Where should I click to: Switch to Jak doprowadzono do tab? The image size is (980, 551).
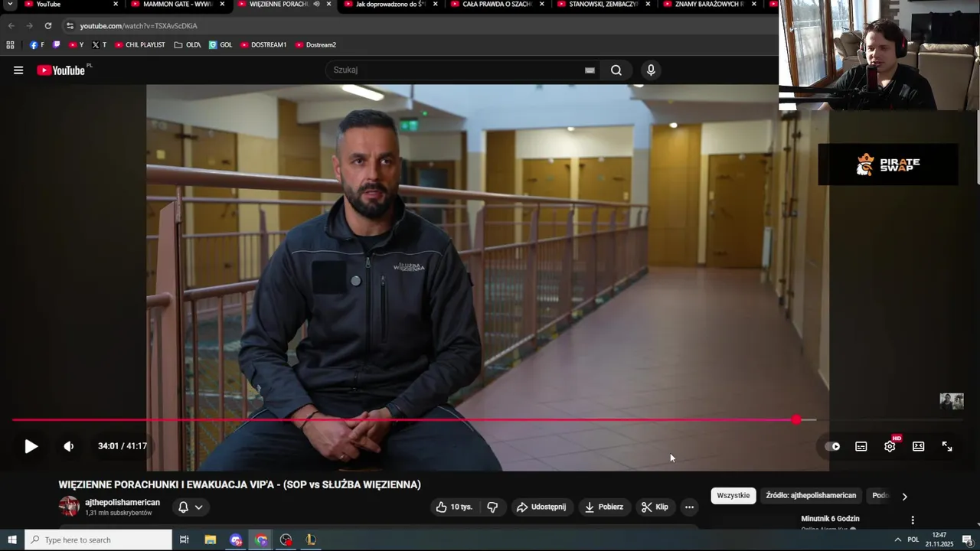point(390,5)
